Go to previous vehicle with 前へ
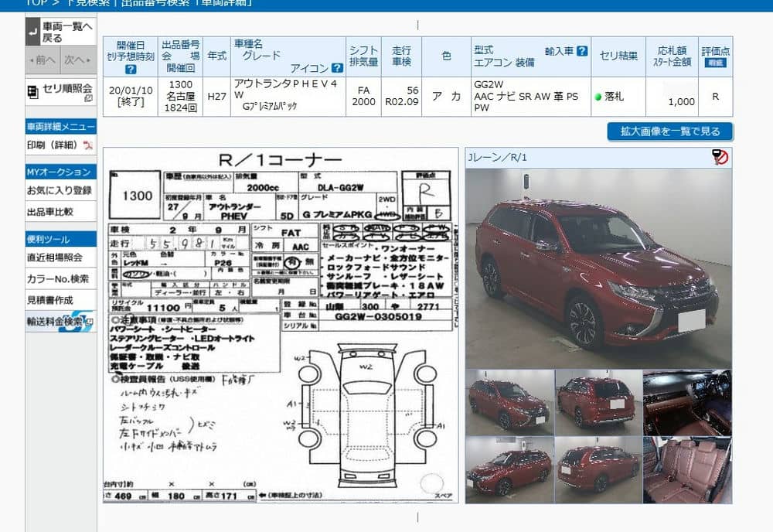This screenshot has width=773, height=532. point(43,60)
